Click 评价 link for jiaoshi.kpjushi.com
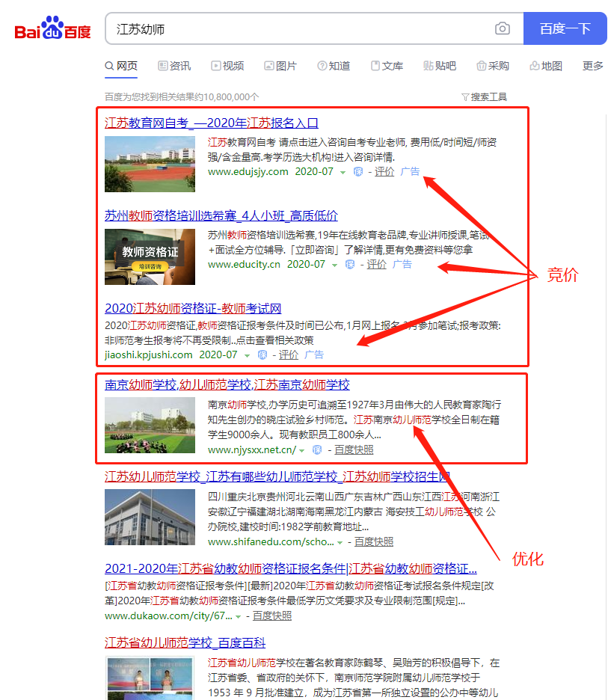The image size is (608, 700). tap(289, 355)
